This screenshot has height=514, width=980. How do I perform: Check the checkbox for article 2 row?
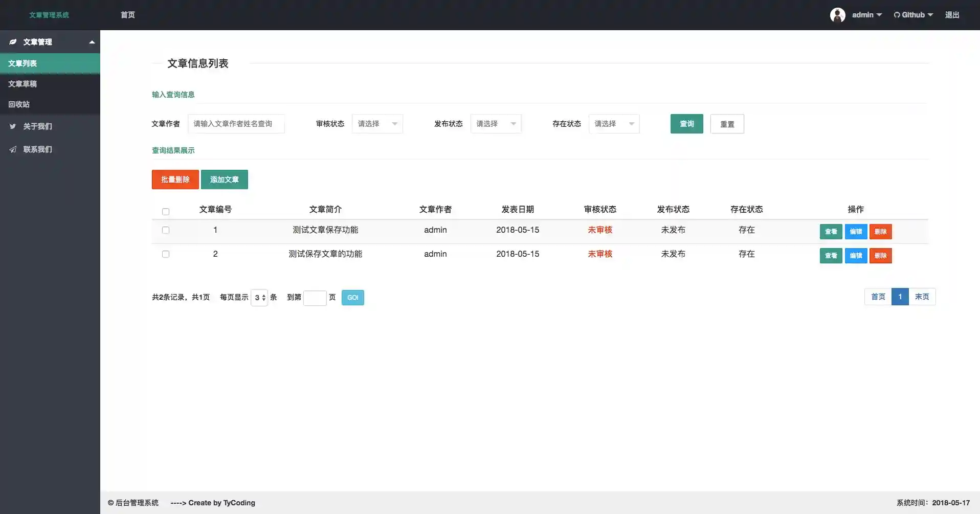(166, 254)
